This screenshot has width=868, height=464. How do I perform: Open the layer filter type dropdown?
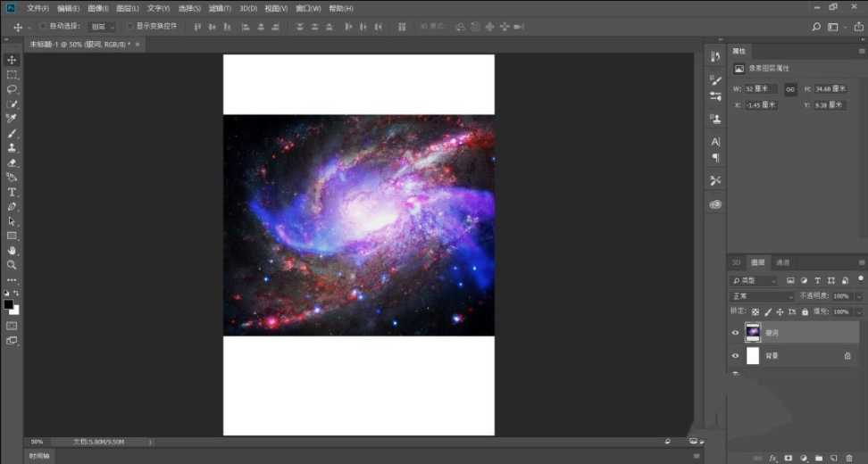tap(755, 280)
